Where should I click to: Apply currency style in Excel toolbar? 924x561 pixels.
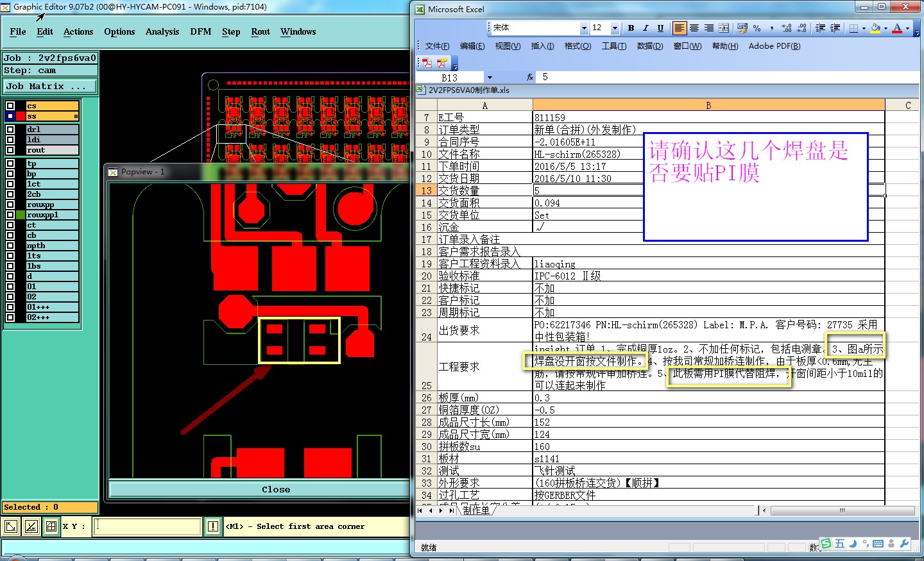(742, 28)
